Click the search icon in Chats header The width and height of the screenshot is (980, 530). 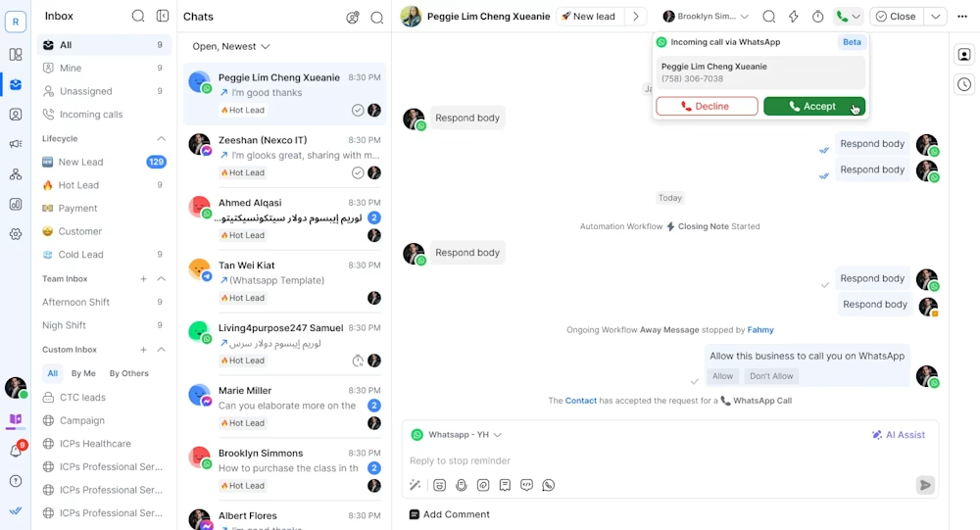[377, 18]
